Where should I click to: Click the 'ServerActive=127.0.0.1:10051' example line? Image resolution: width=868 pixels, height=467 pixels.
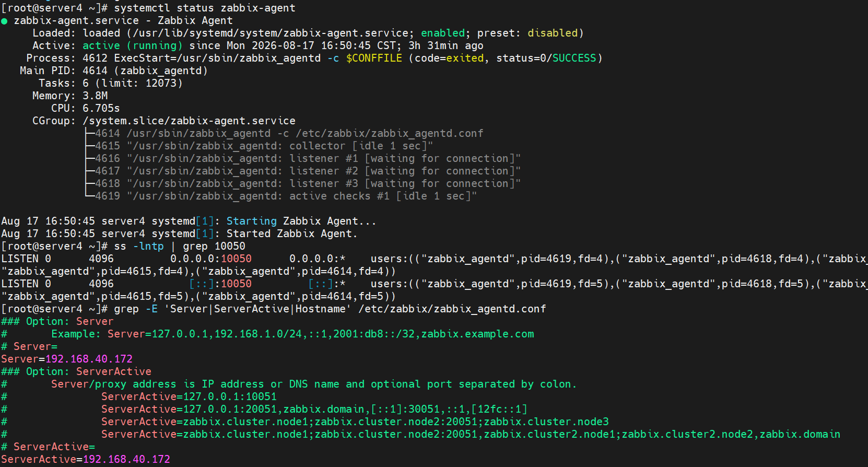[189, 396]
